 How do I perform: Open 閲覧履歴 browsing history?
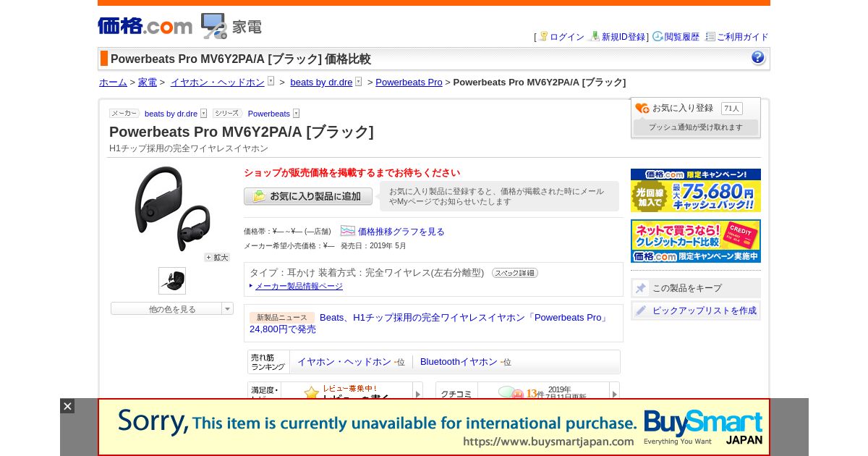click(x=682, y=37)
